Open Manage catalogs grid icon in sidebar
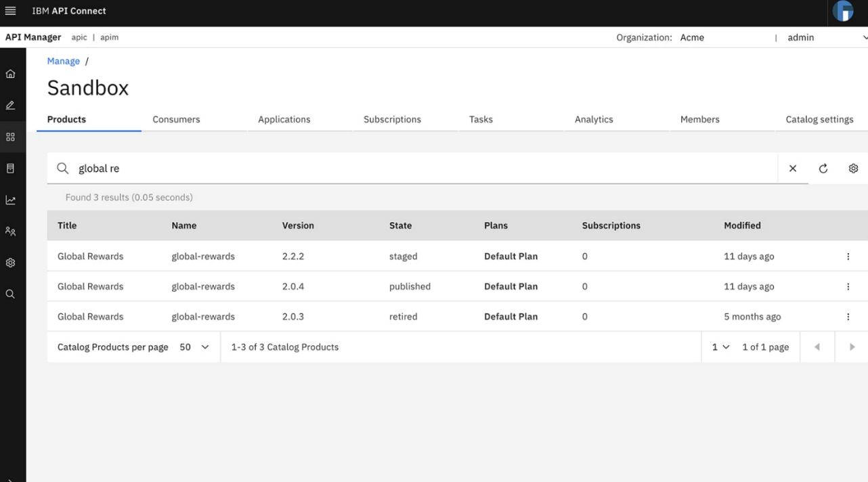868x482 pixels. coord(10,137)
